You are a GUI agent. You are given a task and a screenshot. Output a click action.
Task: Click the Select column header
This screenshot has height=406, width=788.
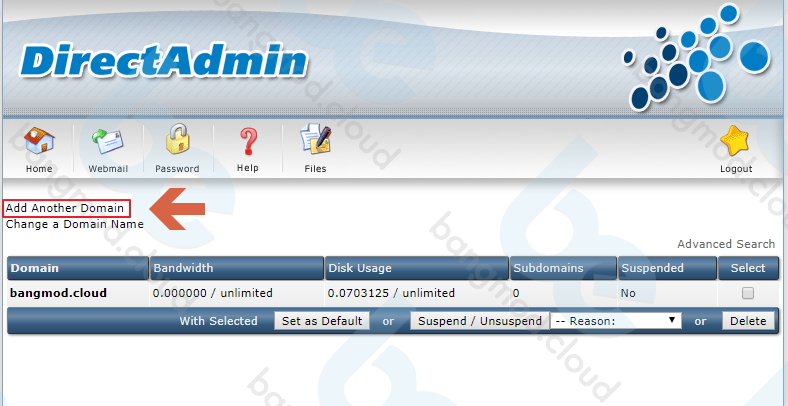point(748,268)
